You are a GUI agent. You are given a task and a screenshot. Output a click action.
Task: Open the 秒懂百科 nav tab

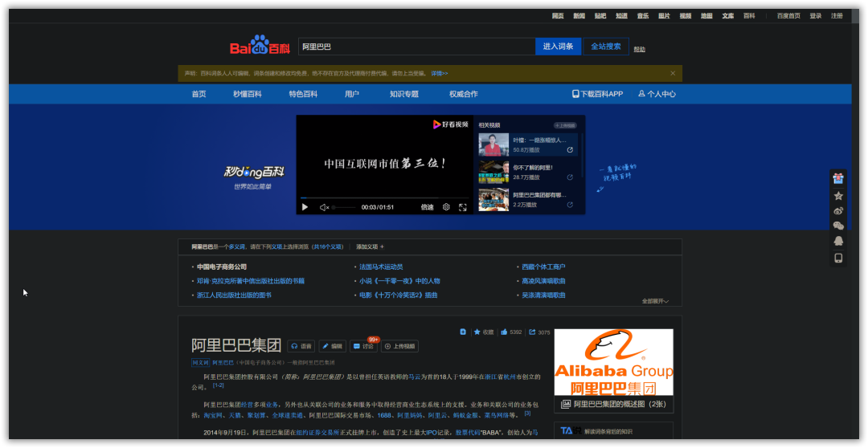coord(247,94)
